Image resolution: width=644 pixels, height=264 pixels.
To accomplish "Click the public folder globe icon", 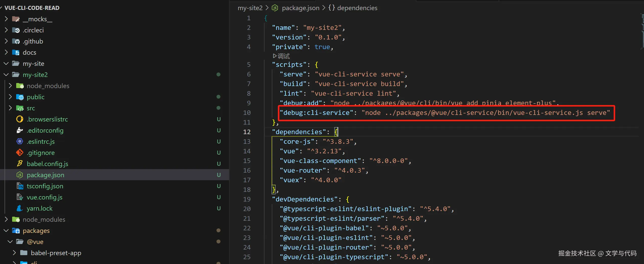I will 20,97.
